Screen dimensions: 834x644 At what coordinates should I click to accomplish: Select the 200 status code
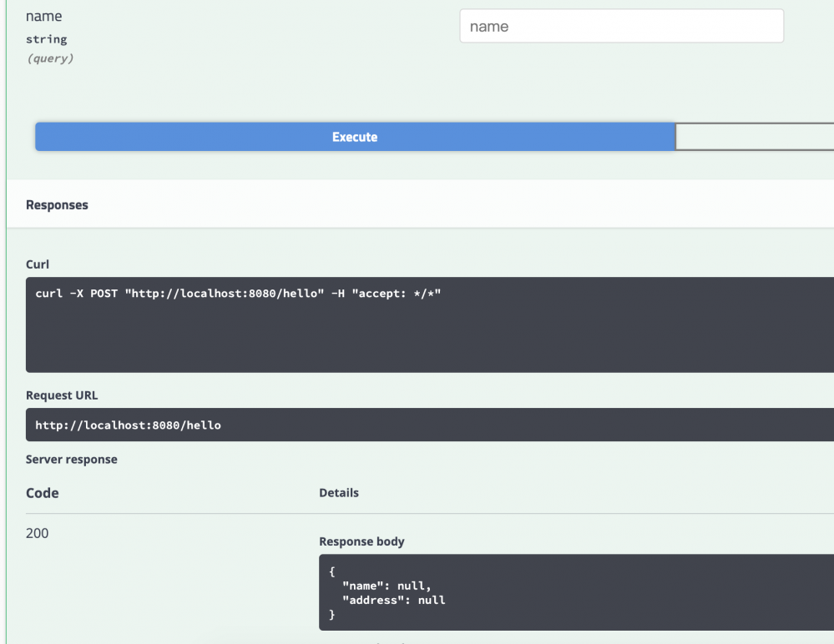click(x=38, y=534)
